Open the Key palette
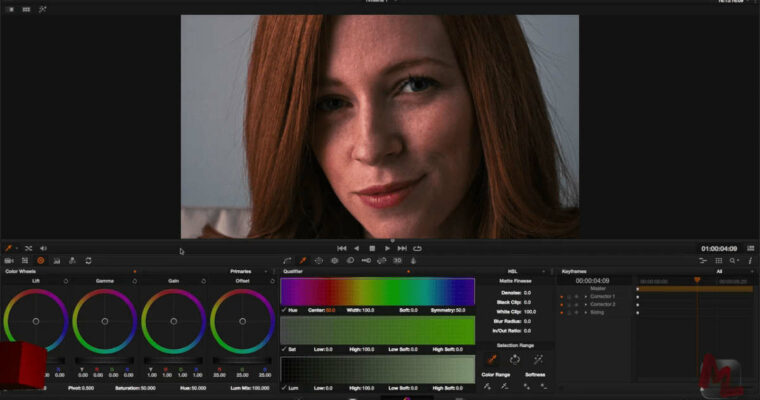This screenshot has height=400, width=760. (x=366, y=261)
